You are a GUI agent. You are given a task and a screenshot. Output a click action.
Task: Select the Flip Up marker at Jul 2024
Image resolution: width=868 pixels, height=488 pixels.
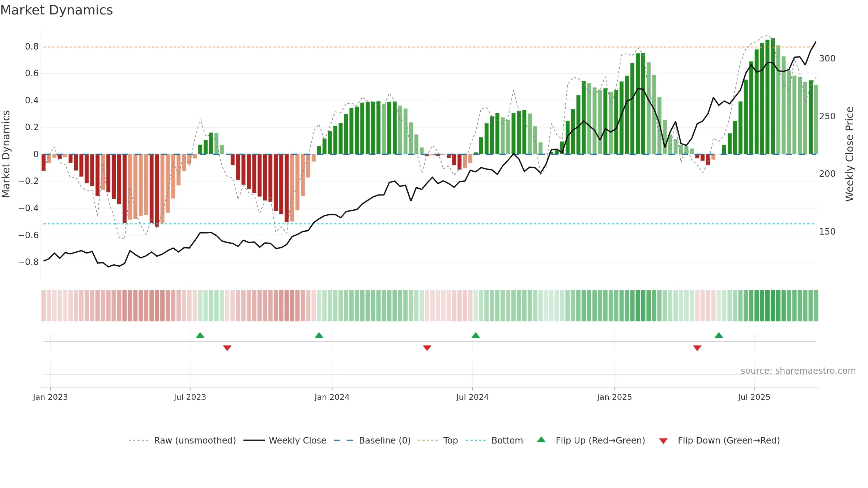click(x=476, y=335)
